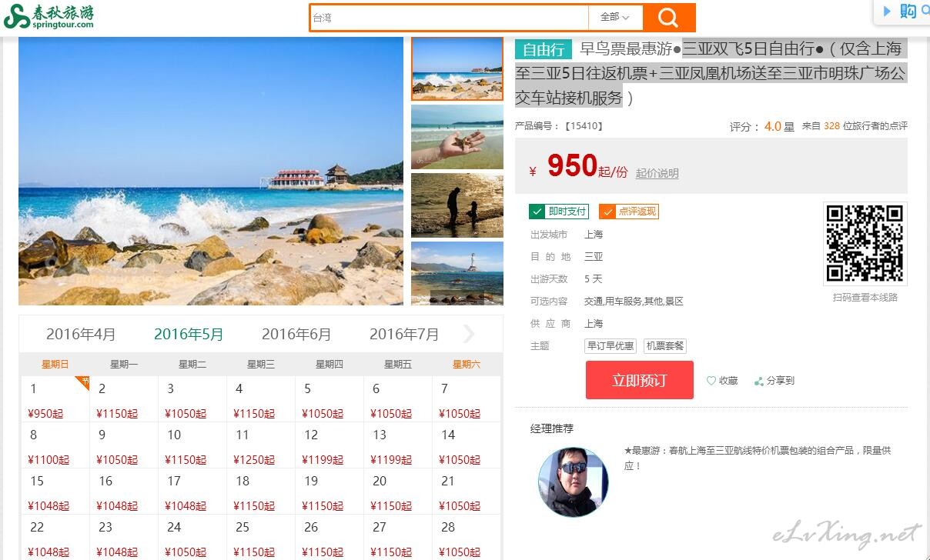
Task: Click the 4.0 星 rating score
Action: pos(778,127)
